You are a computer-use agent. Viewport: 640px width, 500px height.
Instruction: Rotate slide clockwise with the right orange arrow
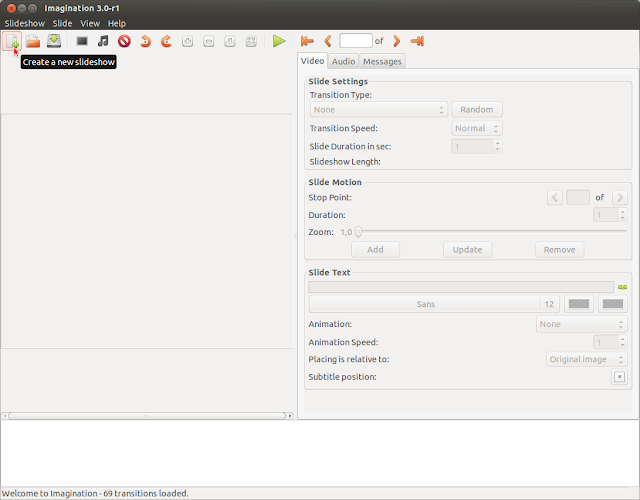[166, 41]
